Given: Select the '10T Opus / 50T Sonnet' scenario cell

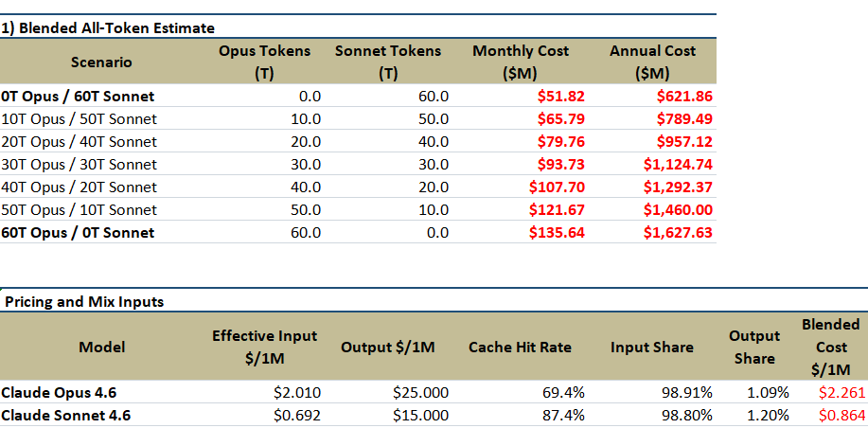Looking at the screenshot, I should click(80, 118).
